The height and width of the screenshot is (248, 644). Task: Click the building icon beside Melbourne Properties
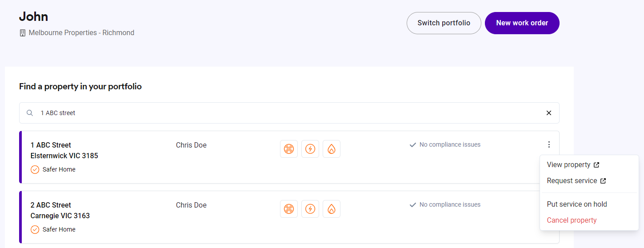23,33
